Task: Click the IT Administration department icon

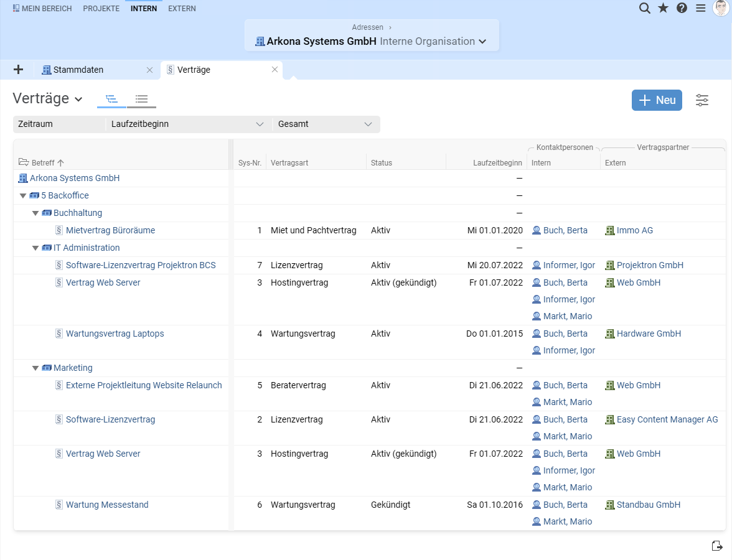Action: [x=47, y=248]
